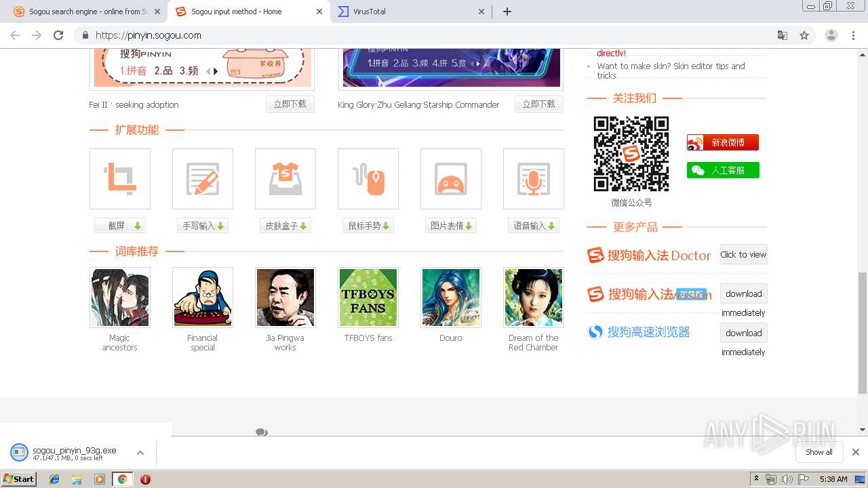Select the Sogou input method Home tab
The height and width of the screenshot is (488, 868).
(248, 12)
